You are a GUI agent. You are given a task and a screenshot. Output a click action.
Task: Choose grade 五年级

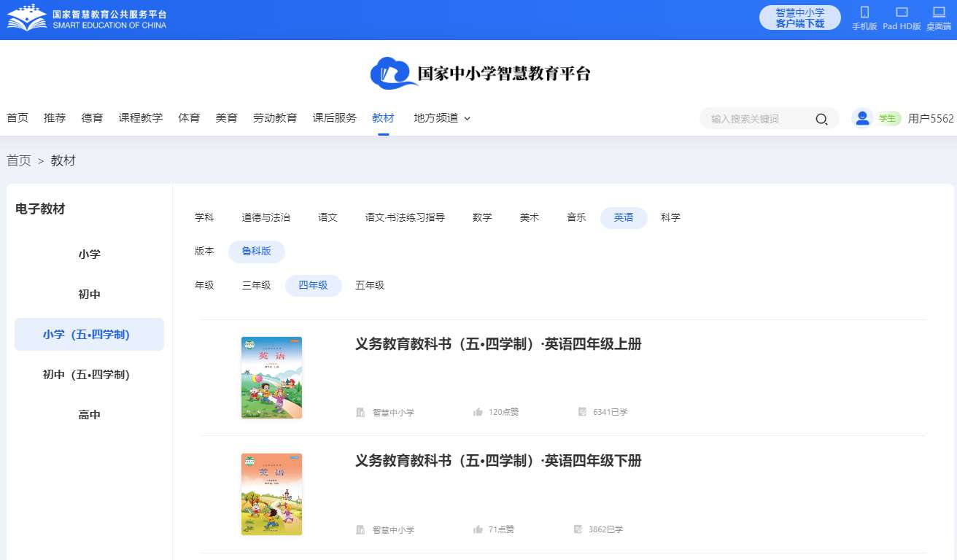[370, 285]
